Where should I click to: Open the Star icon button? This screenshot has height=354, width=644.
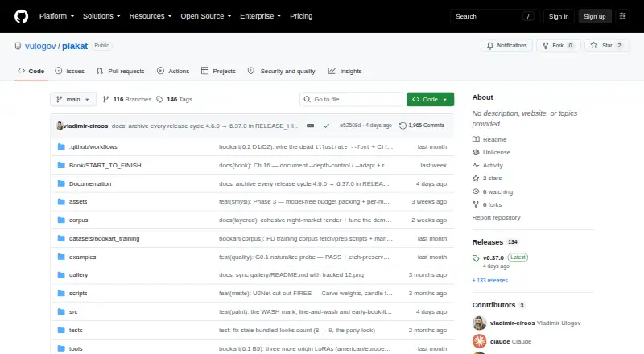[x=594, y=46]
